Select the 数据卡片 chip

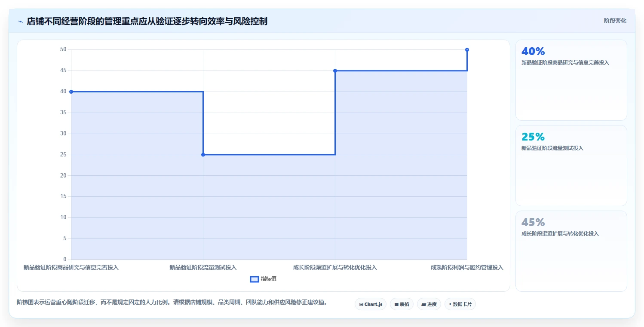tap(460, 304)
